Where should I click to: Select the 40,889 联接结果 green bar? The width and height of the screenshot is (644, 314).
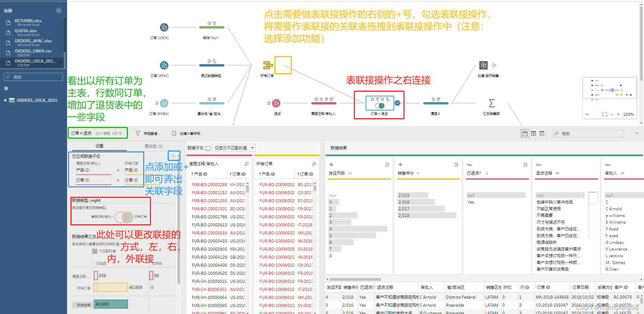point(111,304)
